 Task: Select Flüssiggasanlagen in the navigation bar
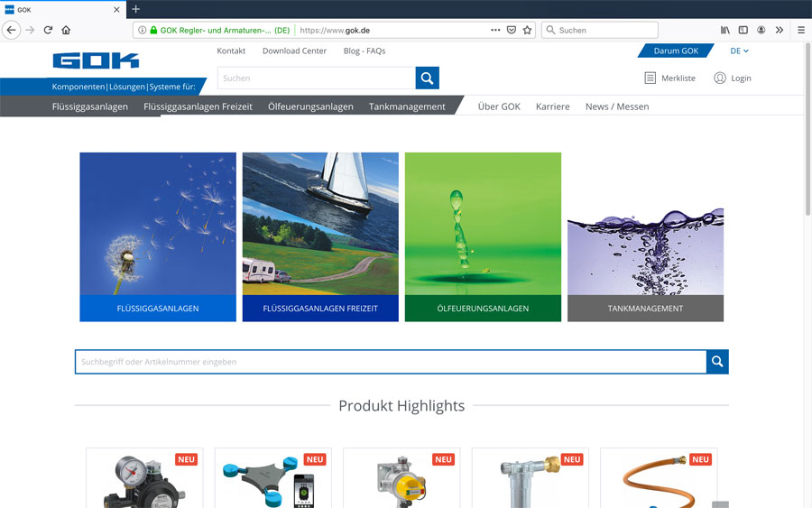[90, 106]
